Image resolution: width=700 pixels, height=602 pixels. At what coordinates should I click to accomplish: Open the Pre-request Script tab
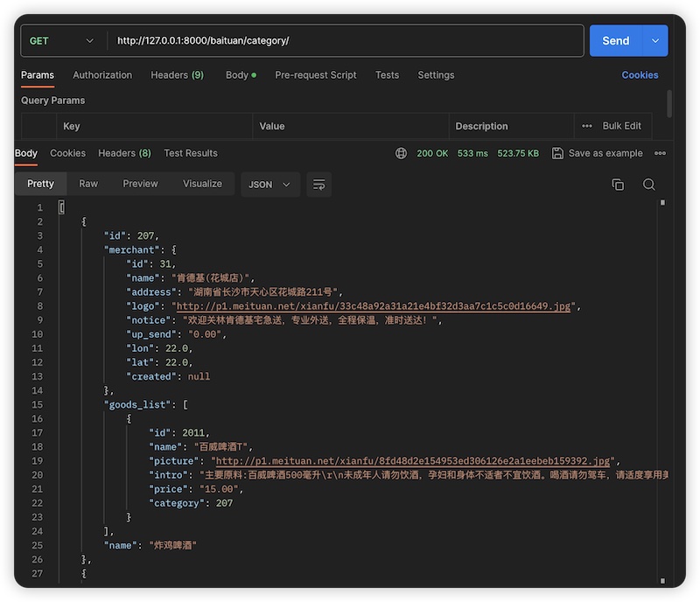coord(316,75)
